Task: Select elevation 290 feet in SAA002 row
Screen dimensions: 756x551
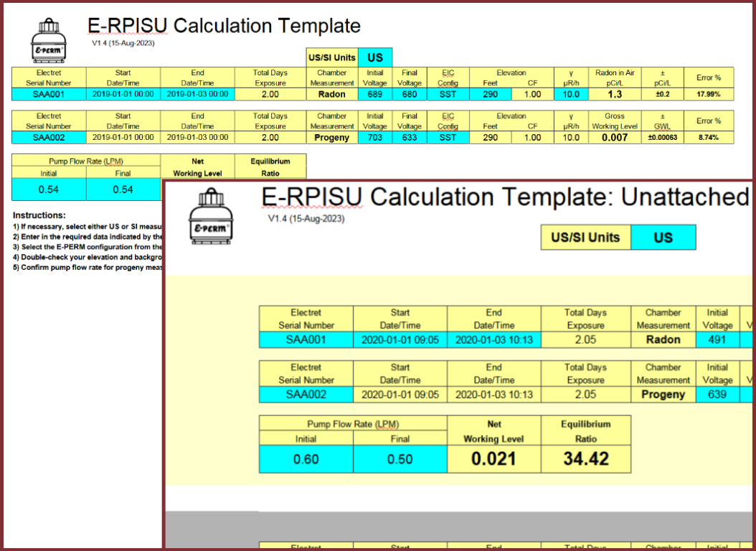Action: tap(491, 137)
